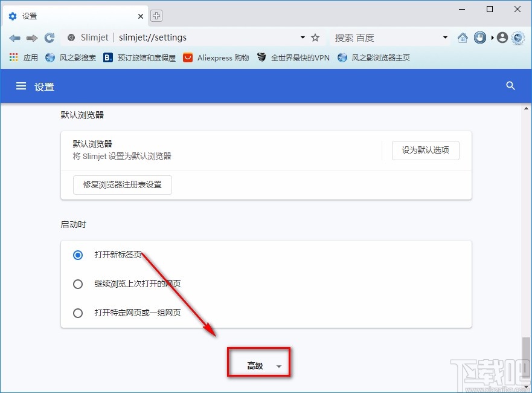Open a new browser tab
Image resolution: width=532 pixels, height=393 pixels.
[156, 16]
